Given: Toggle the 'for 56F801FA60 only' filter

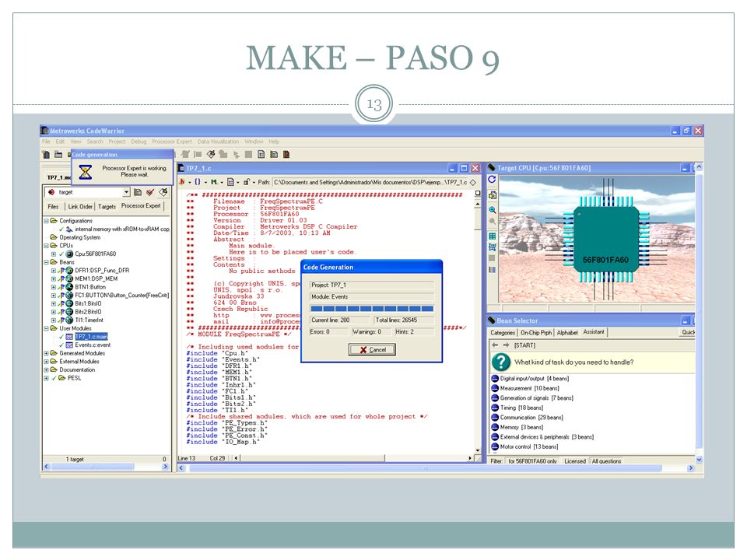Looking at the screenshot, I should click(532, 461).
